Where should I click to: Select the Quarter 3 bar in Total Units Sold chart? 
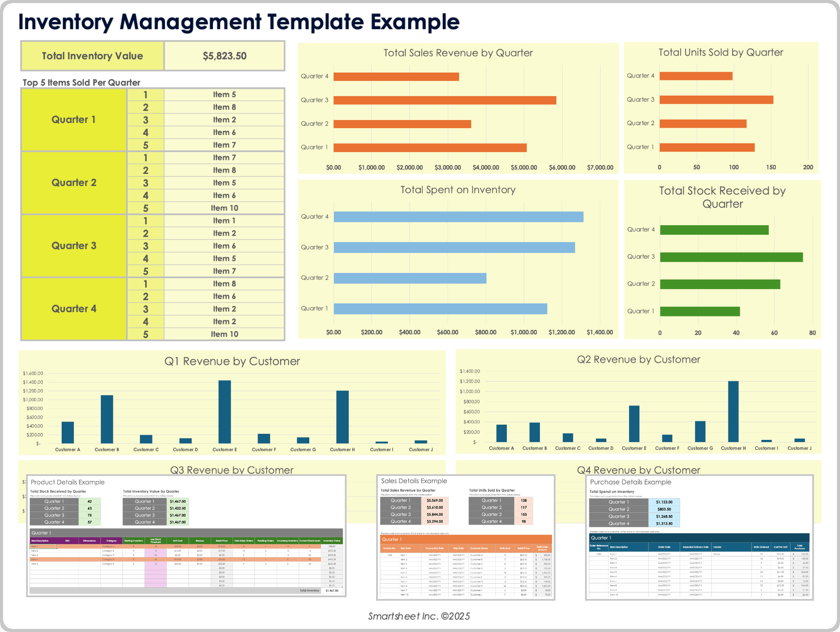click(x=716, y=99)
